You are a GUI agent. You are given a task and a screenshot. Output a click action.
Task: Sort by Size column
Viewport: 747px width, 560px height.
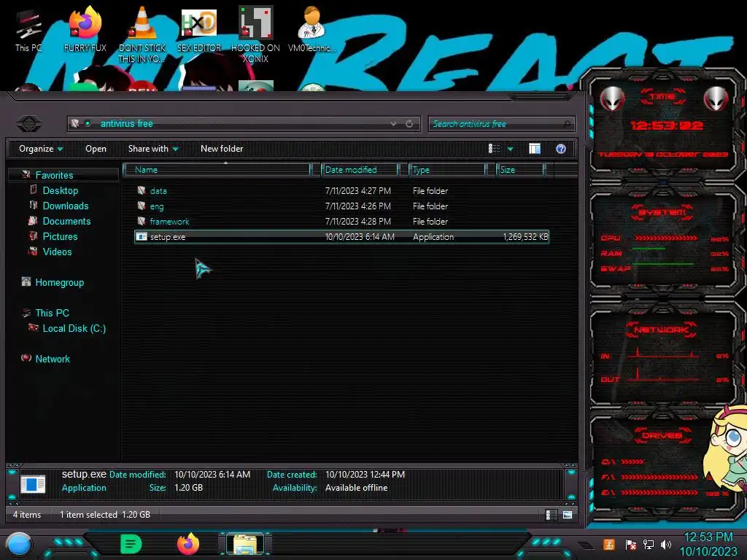[521, 169]
